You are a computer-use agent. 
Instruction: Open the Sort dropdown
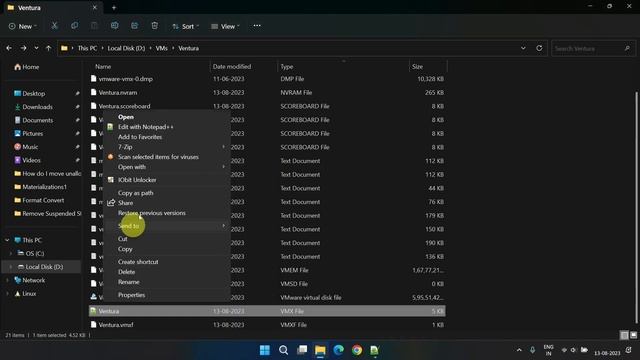[186, 26]
